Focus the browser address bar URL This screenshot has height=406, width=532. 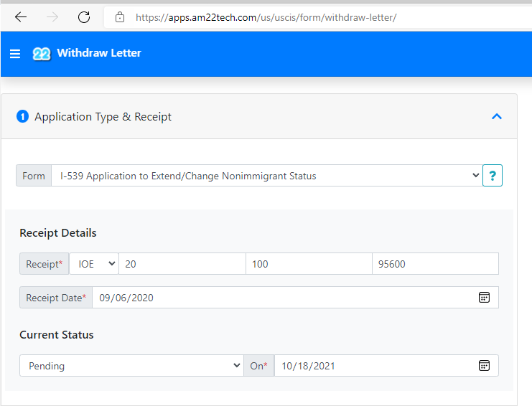click(266, 17)
